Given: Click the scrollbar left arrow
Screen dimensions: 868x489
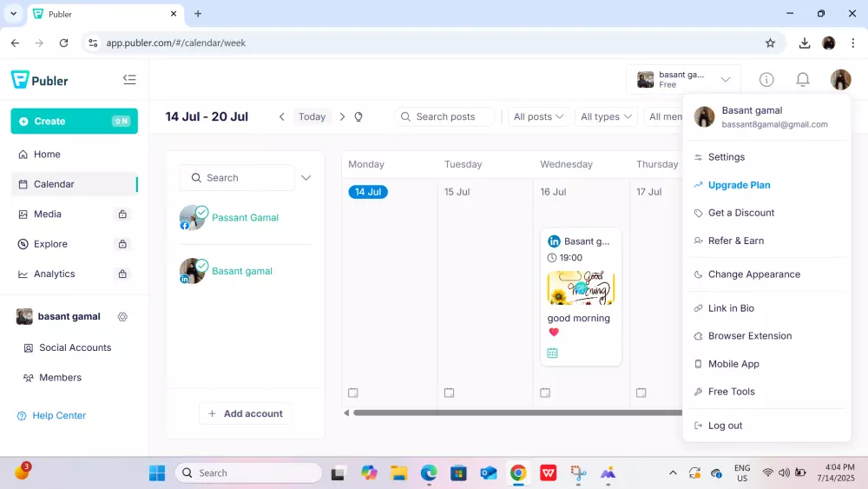Looking at the screenshot, I should pos(346,413).
